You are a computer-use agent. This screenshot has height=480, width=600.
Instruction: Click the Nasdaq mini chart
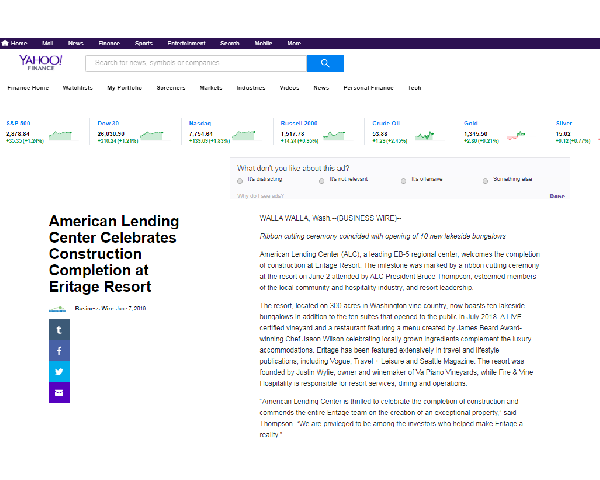click(x=243, y=136)
